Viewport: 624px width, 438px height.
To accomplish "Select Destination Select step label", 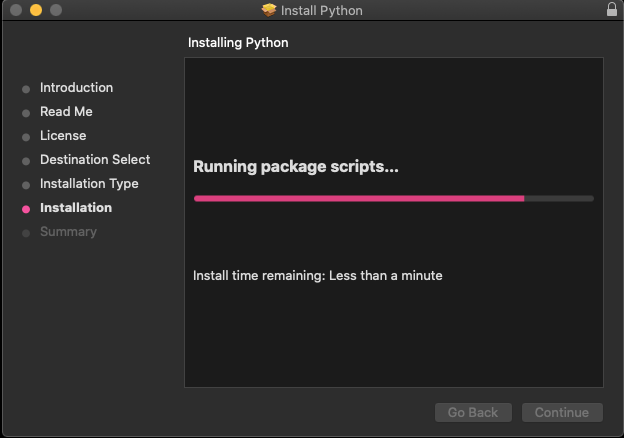I will pos(95,160).
